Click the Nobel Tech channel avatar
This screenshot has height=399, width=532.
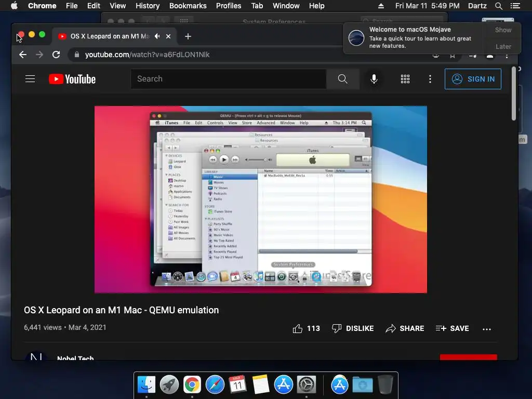coord(36,355)
